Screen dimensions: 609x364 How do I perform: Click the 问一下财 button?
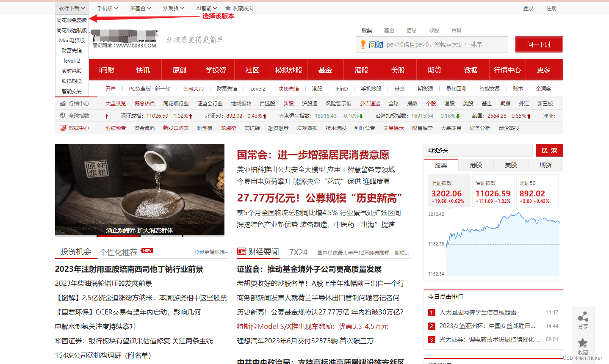539,44
